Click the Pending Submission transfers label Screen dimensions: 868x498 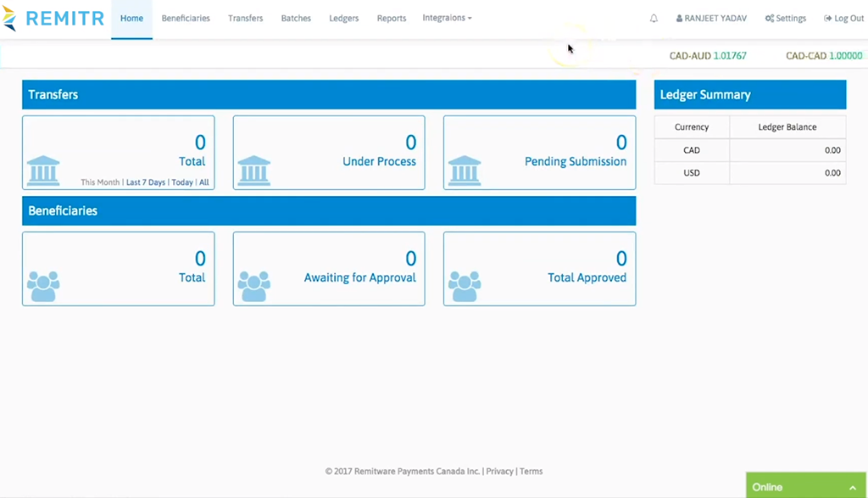[x=576, y=161]
